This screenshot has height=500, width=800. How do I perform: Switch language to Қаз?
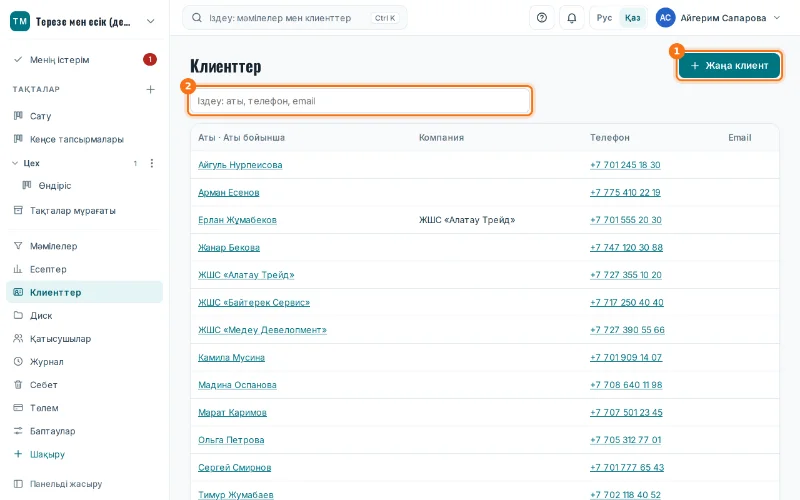(x=632, y=18)
